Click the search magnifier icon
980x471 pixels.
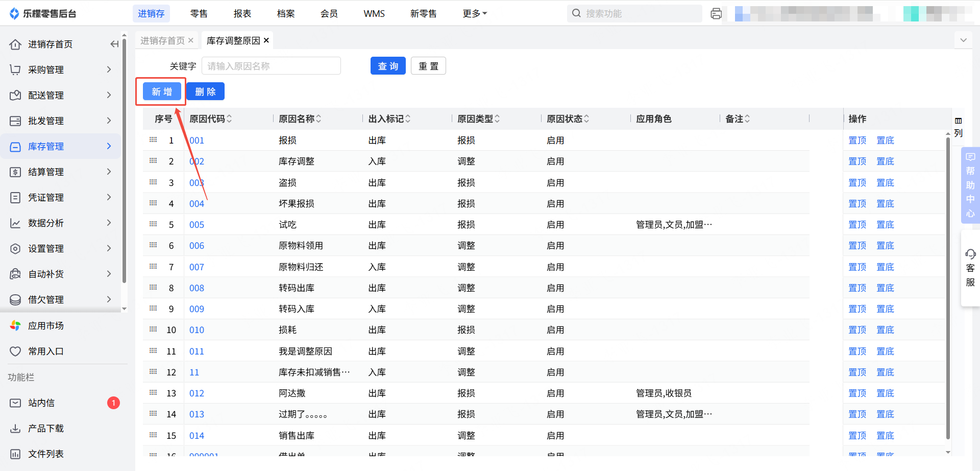pyautogui.click(x=576, y=13)
